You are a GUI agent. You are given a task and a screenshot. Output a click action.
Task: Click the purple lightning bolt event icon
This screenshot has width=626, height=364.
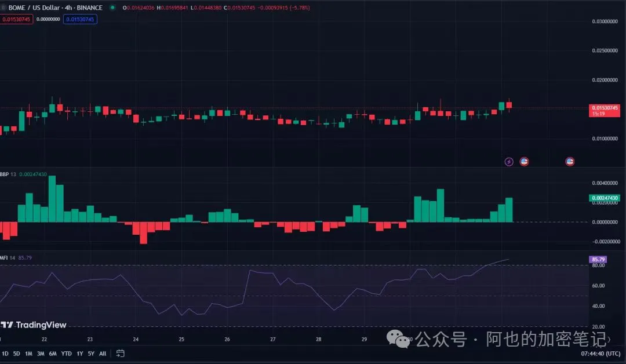tap(509, 162)
